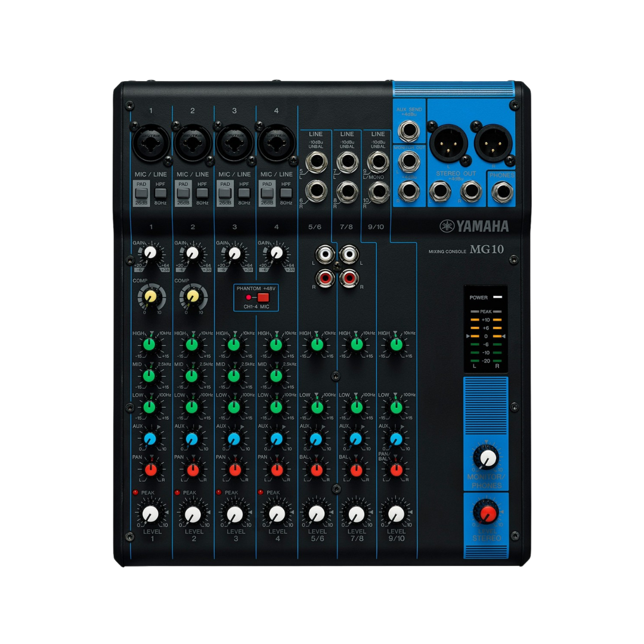Enable the red PHANTOM +48V switch
The image size is (644, 644).
click(x=263, y=297)
